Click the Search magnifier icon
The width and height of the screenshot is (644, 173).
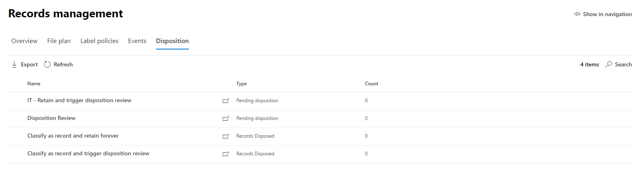609,64
